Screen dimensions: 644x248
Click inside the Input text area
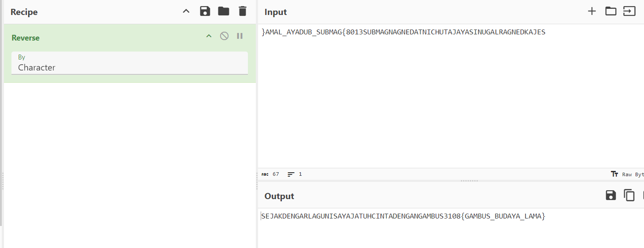pos(441,97)
